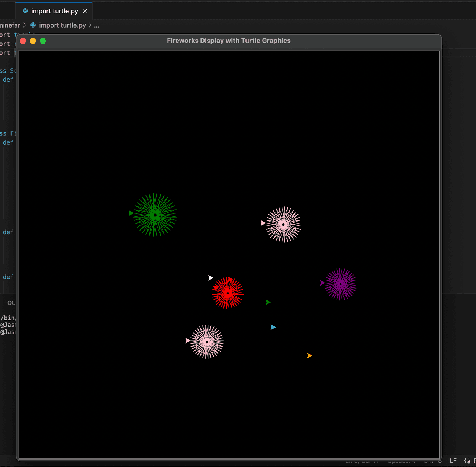Viewport: 476px width, 467px height.
Task: Click the Python icon in the breadcrumb
Action: click(33, 25)
